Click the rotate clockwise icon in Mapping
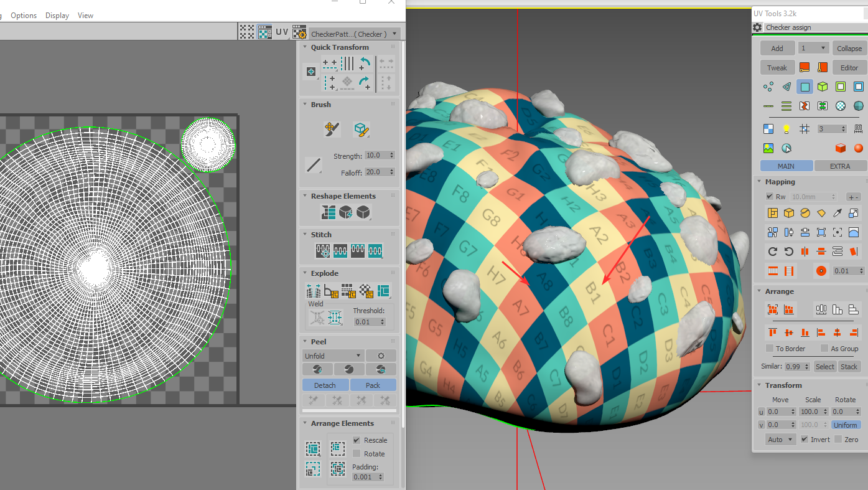 (773, 252)
